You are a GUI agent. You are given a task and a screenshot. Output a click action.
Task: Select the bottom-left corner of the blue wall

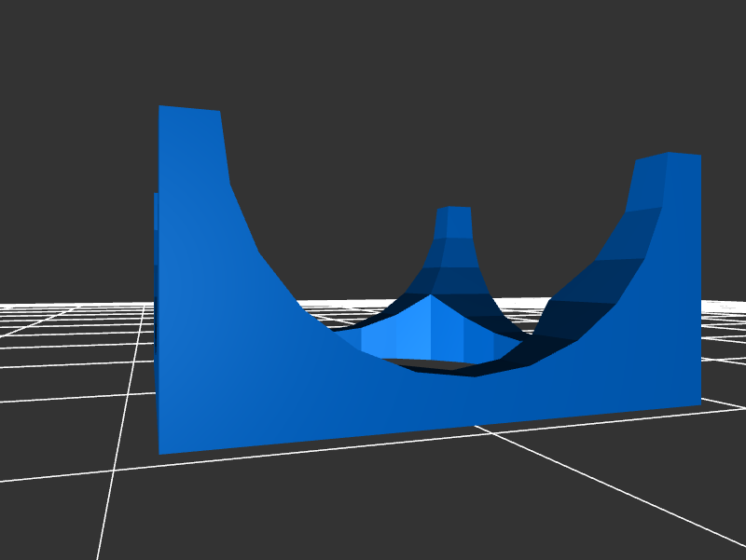click(161, 451)
